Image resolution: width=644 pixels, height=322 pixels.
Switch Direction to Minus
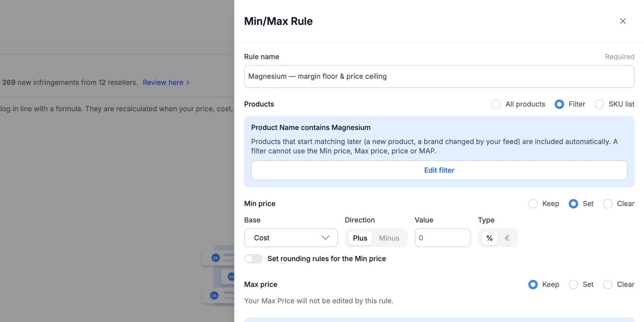pyautogui.click(x=389, y=238)
